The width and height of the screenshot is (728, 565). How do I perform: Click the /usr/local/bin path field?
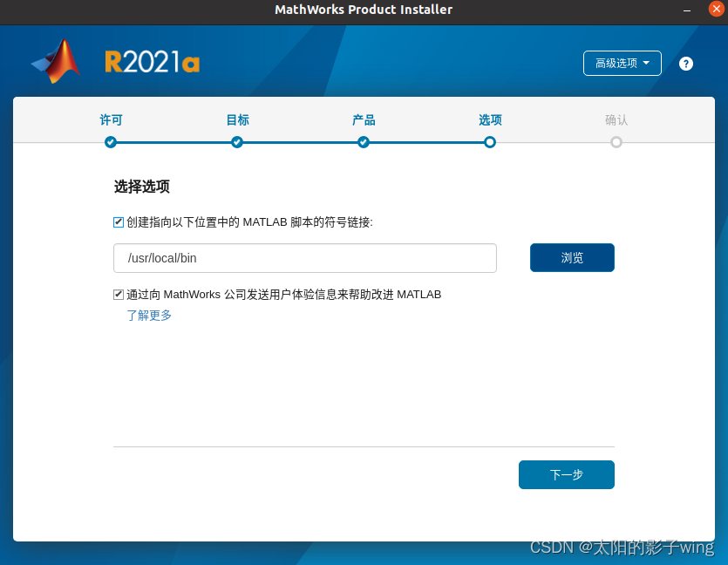tap(304, 258)
